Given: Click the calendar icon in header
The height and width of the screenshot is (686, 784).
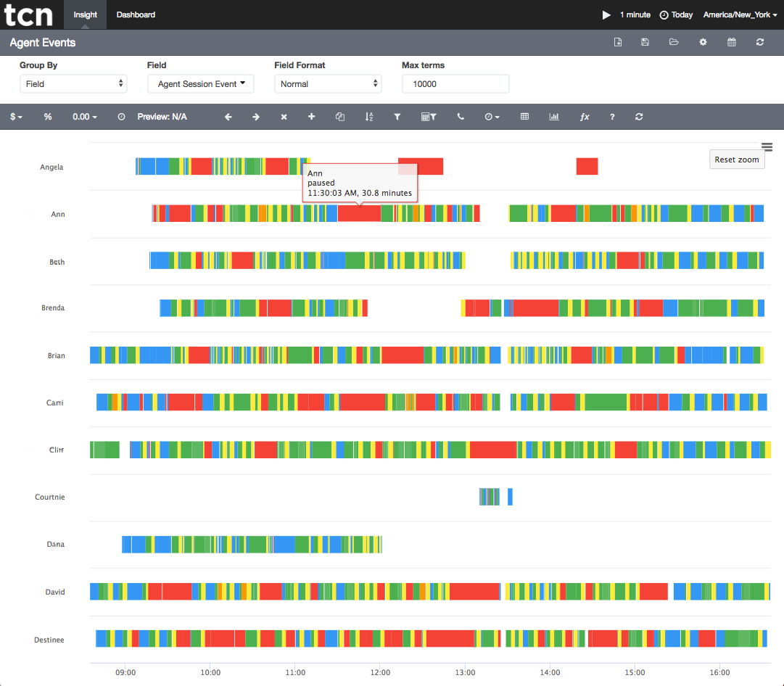Looking at the screenshot, I should pos(732,43).
